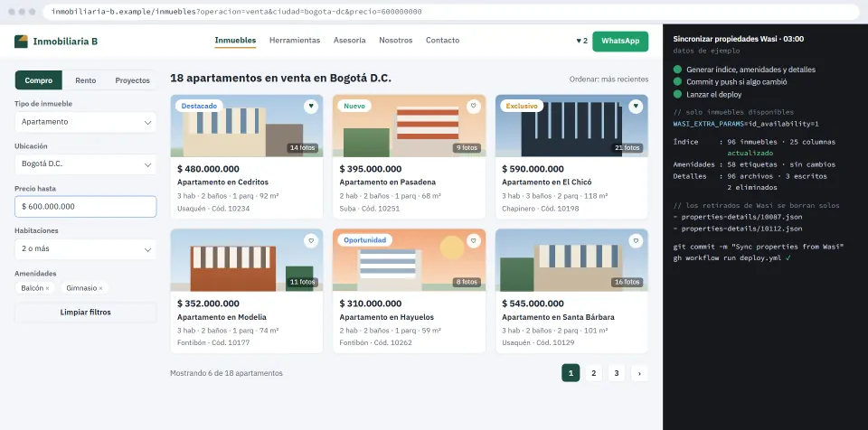Go to results page 2
868x430 pixels.
coord(593,373)
